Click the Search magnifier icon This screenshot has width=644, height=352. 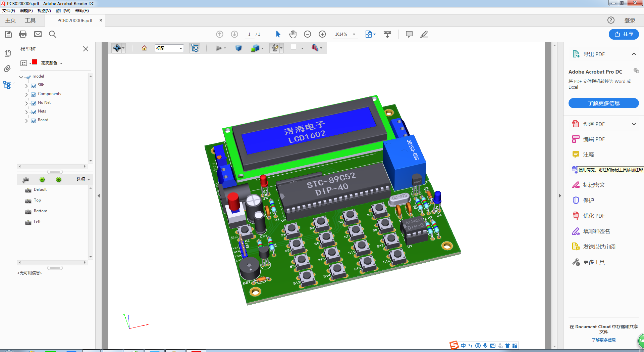coord(53,34)
